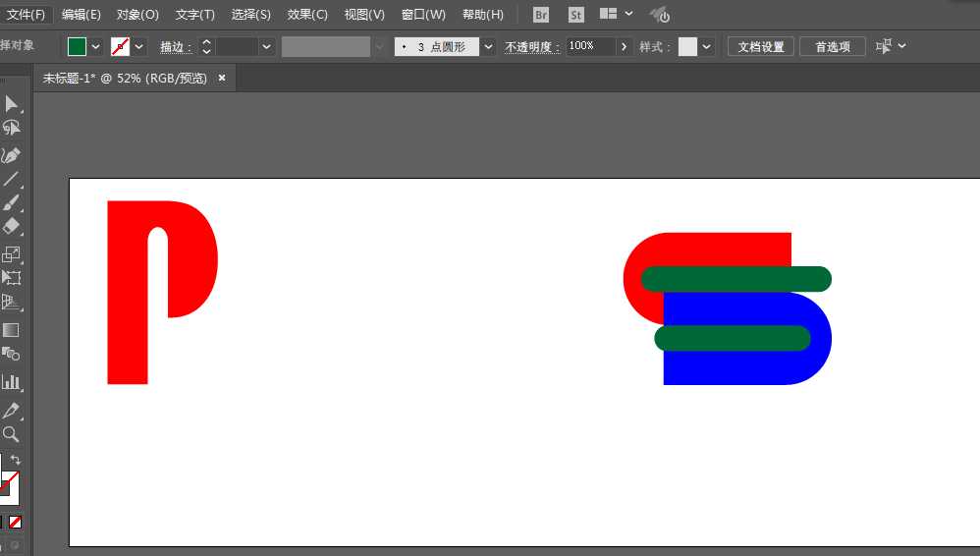Swap fill and stroke colors
Viewport: 980px width, 556px height.
16,461
